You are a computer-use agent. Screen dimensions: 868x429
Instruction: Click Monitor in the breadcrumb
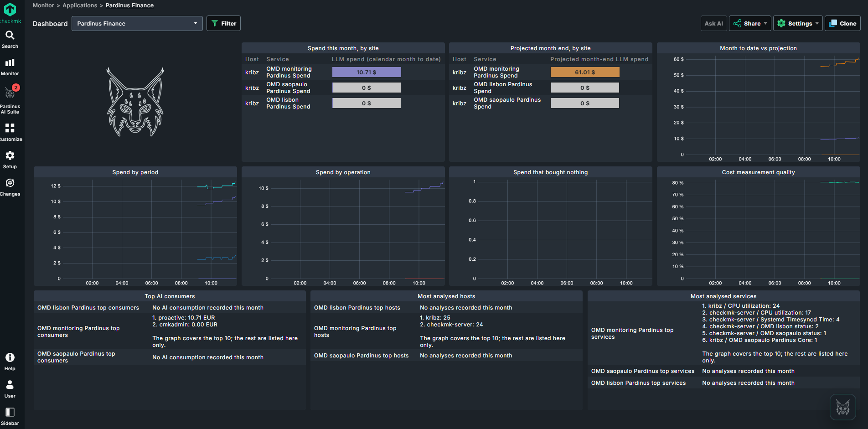tap(43, 5)
